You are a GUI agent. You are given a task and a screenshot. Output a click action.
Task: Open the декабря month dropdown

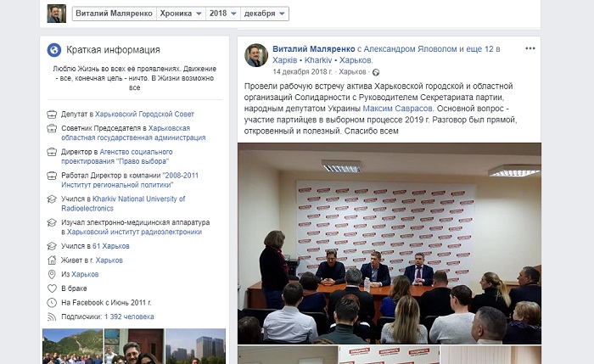265,14
